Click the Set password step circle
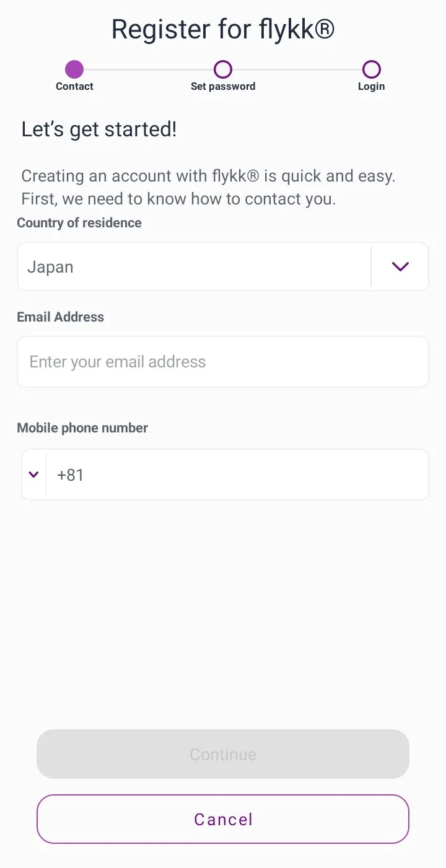 [223, 69]
